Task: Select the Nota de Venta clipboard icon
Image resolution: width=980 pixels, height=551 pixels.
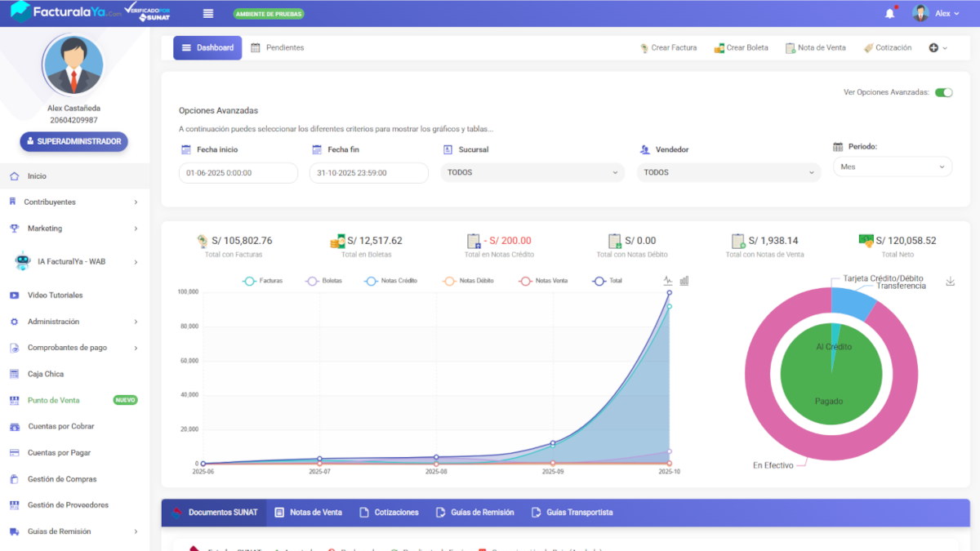Action: [789, 47]
